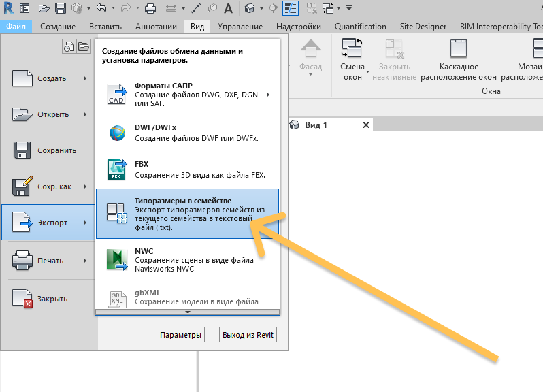The width and height of the screenshot is (543, 392).
Task: Switch to the Управление ribbon tab
Action: coord(240,27)
